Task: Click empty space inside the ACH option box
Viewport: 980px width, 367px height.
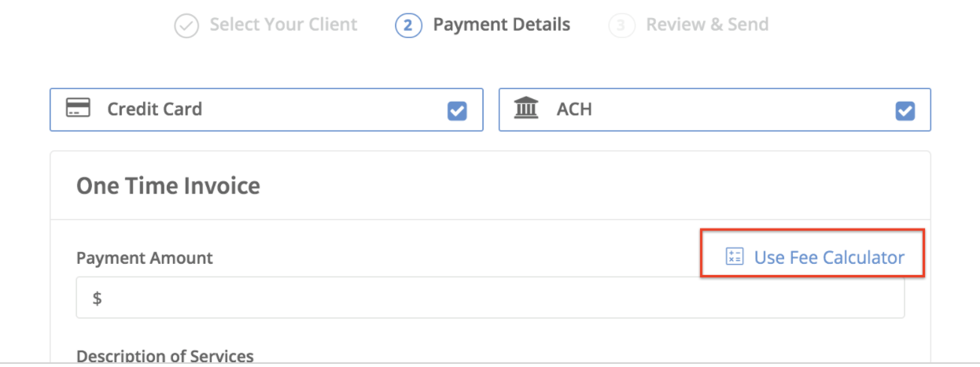Action: 739,109
